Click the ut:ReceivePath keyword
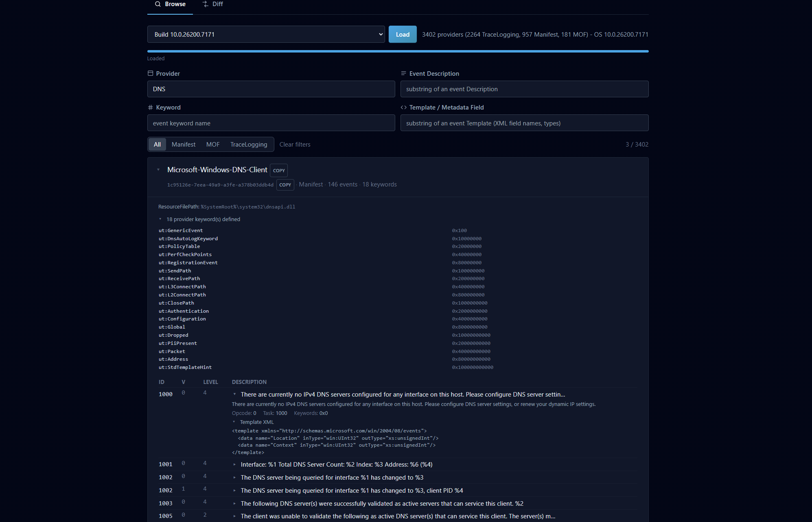 point(179,279)
